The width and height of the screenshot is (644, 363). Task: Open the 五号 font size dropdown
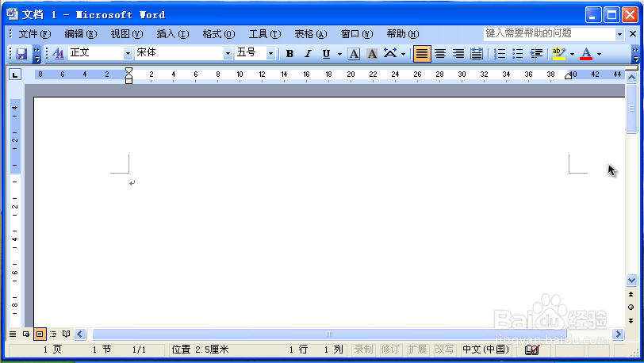[x=270, y=53]
